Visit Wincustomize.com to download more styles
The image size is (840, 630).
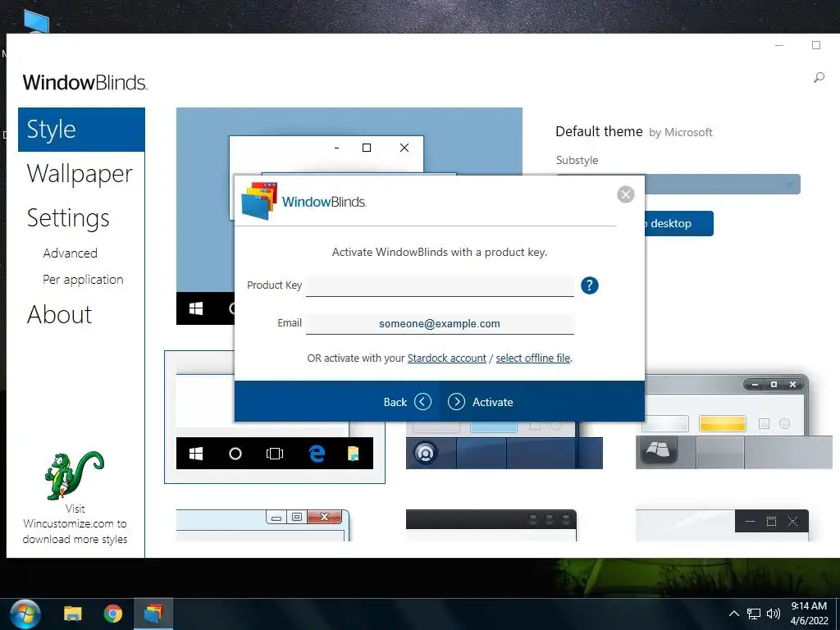pyautogui.click(x=75, y=524)
